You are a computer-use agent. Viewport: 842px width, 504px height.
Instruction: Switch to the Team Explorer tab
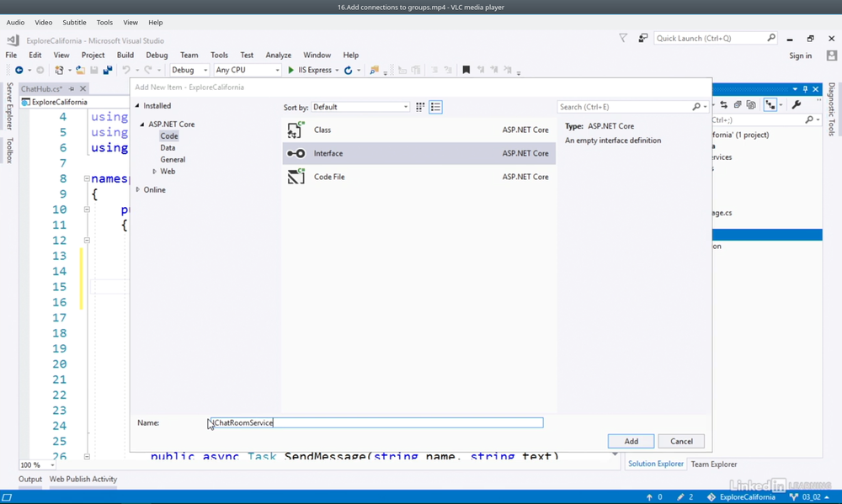[714, 464]
